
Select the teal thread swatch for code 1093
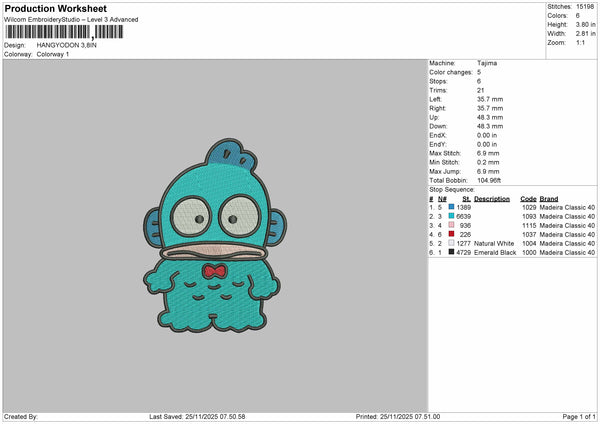click(452, 216)
